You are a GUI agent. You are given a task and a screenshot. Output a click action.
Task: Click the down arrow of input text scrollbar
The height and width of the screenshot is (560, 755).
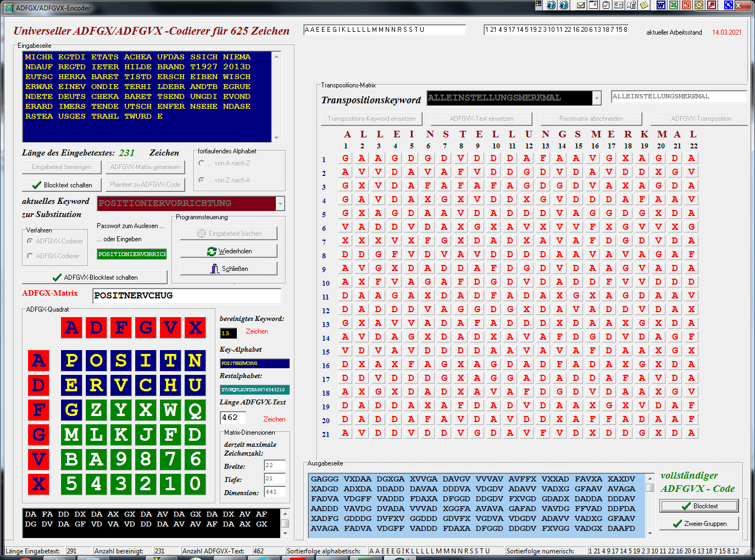pyautogui.click(x=276, y=137)
